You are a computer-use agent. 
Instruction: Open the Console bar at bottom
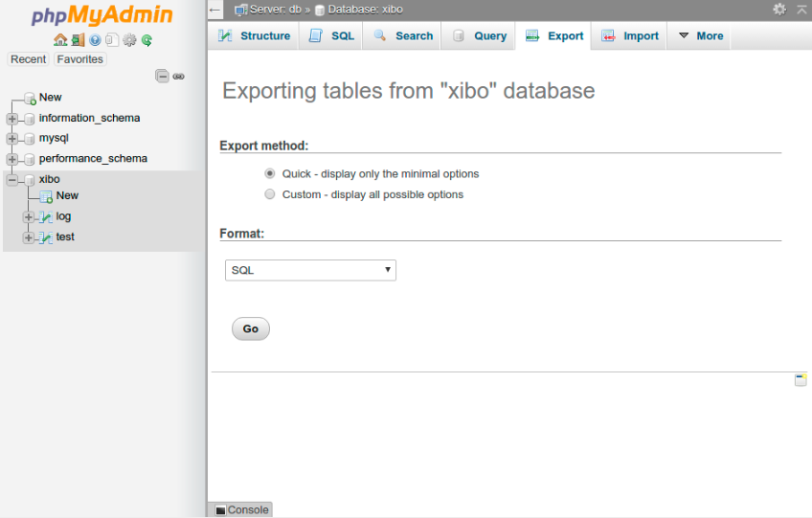coord(241,510)
